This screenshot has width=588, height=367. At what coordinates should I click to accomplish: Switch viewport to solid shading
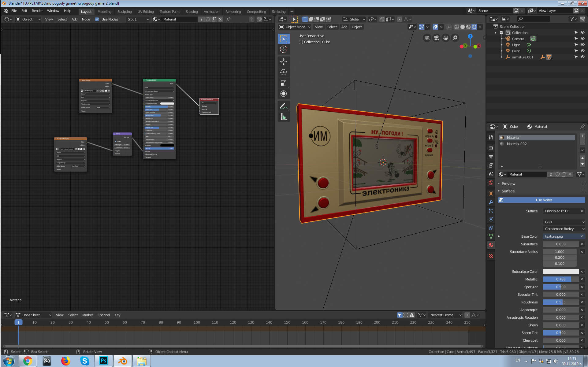pyautogui.click(x=462, y=27)
